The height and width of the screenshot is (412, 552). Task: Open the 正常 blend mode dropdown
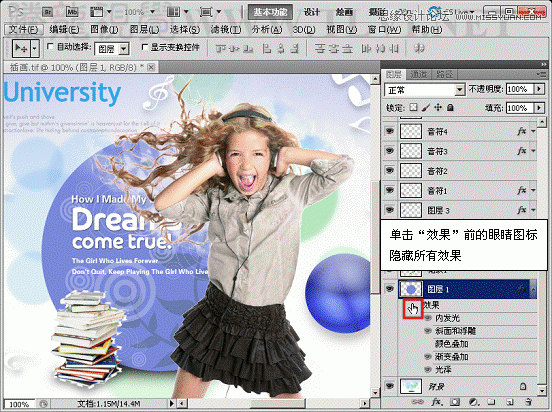click(x=425, y=90)
